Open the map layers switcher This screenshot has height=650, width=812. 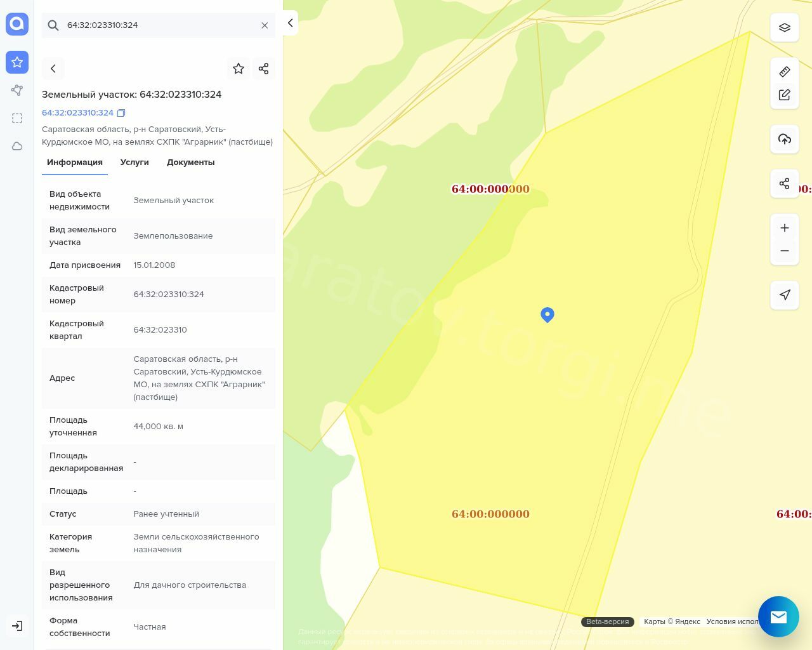[x=785, y=27]
